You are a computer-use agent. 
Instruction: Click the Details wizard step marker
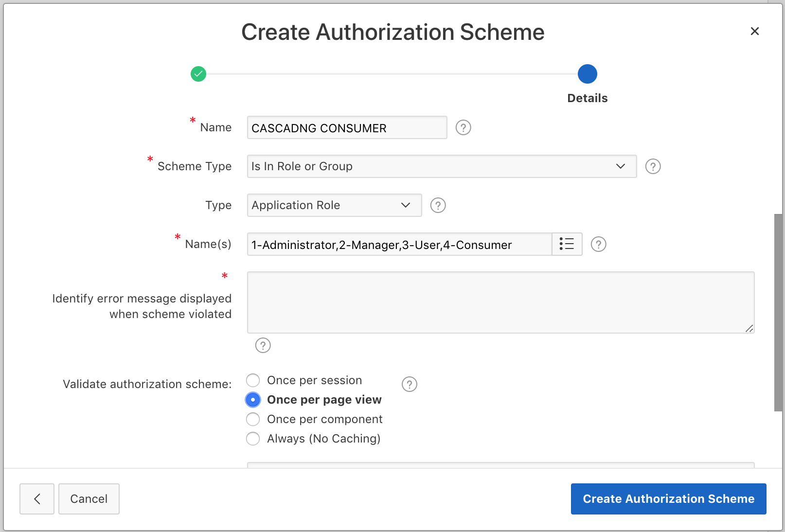point(587,74)
